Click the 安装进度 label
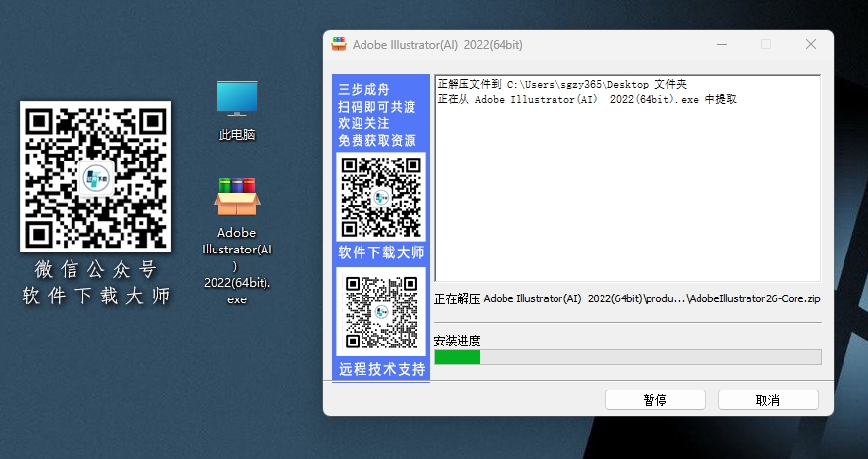Image resolution: width=868 pixels, height=459 pixels. click(458, 341)
